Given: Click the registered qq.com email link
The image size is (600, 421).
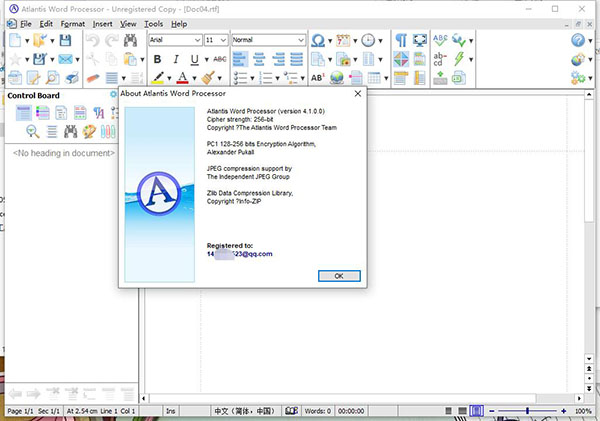Looking at the screenshot, I should click(x=240, y=254).
